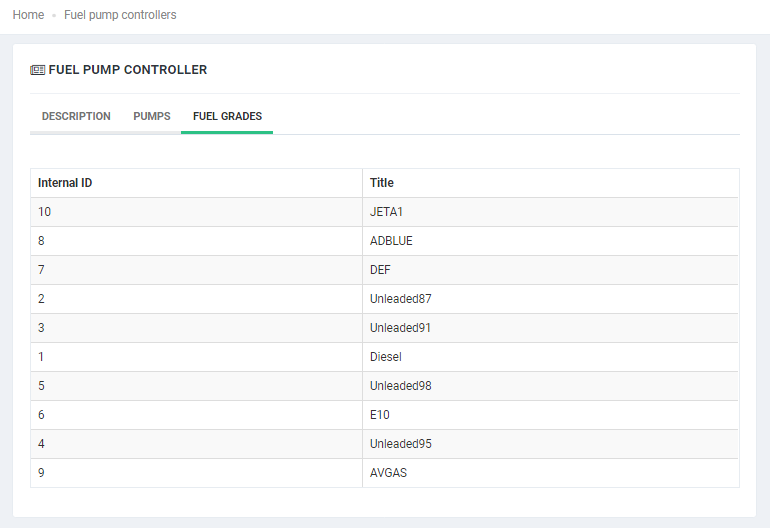Select the Unleaded91 row
Screen dimensions: 770x528
(x=400, y=328)
